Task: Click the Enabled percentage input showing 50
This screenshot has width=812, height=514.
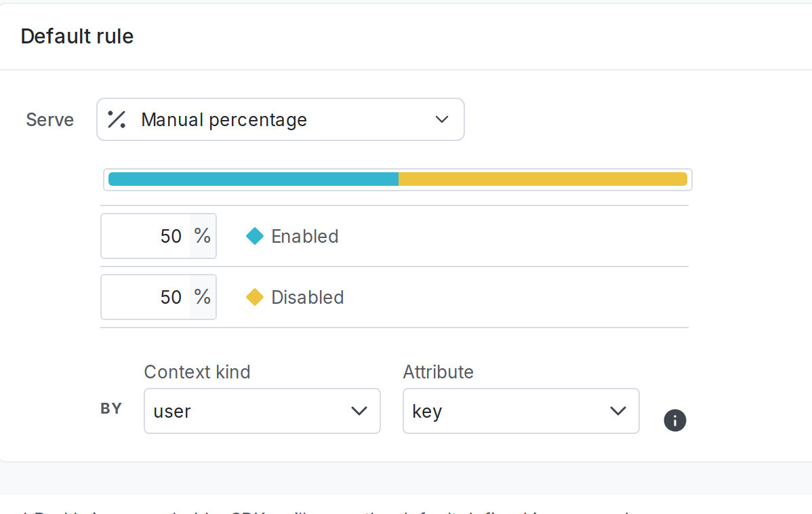Action: [146, 236]
